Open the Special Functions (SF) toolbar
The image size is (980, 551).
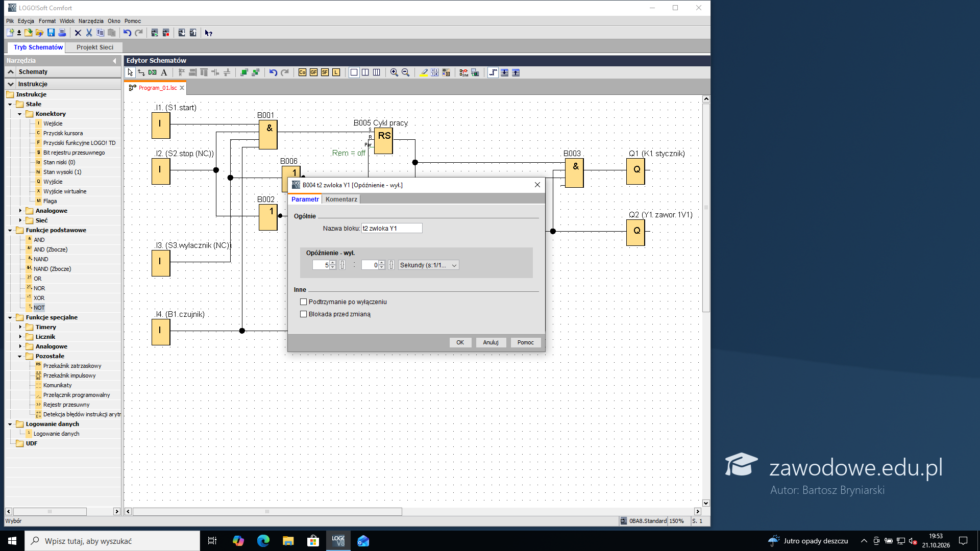[x=325, y=72]
